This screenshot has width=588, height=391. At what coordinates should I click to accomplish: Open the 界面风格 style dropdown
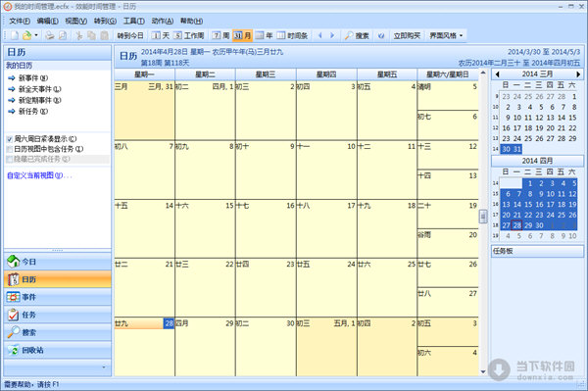446,35
